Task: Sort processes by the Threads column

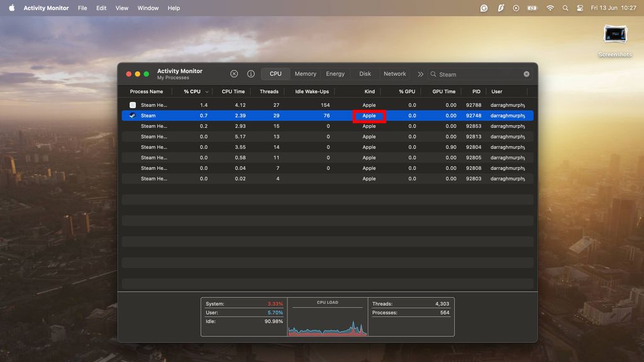Action: click(x=269, y=91)
